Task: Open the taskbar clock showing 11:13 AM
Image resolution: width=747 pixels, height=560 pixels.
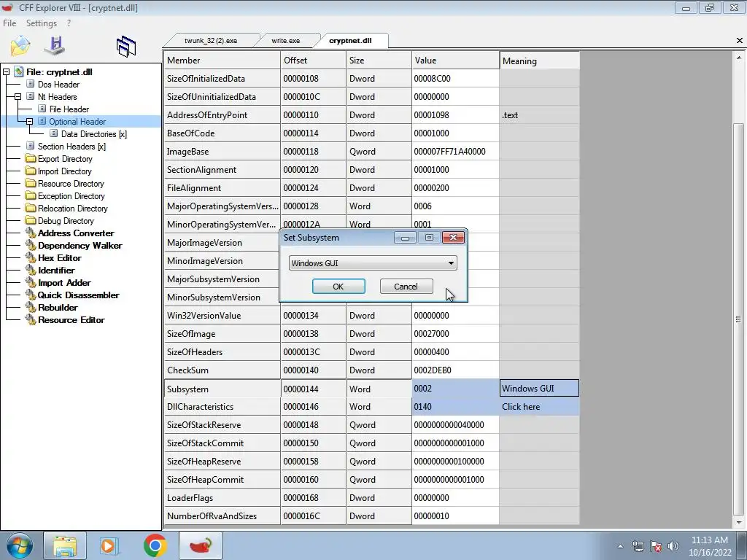Action: (709, 546)
